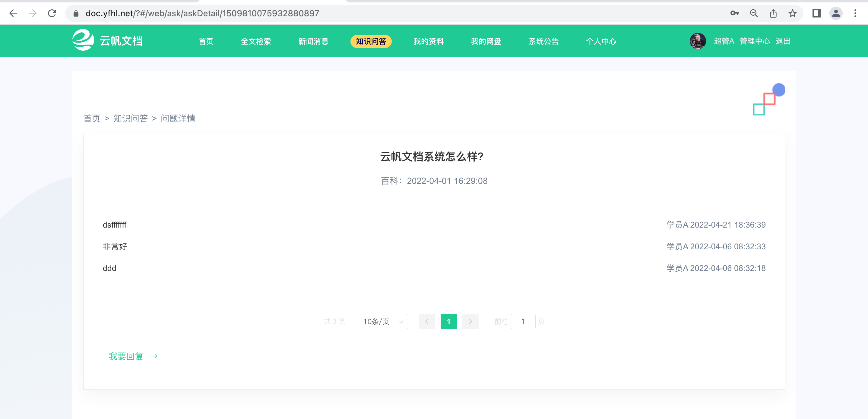Click 学员A 2022-04-06 08:32:33
This screenshot has height=419, width=868.
[x=716, y=246]
